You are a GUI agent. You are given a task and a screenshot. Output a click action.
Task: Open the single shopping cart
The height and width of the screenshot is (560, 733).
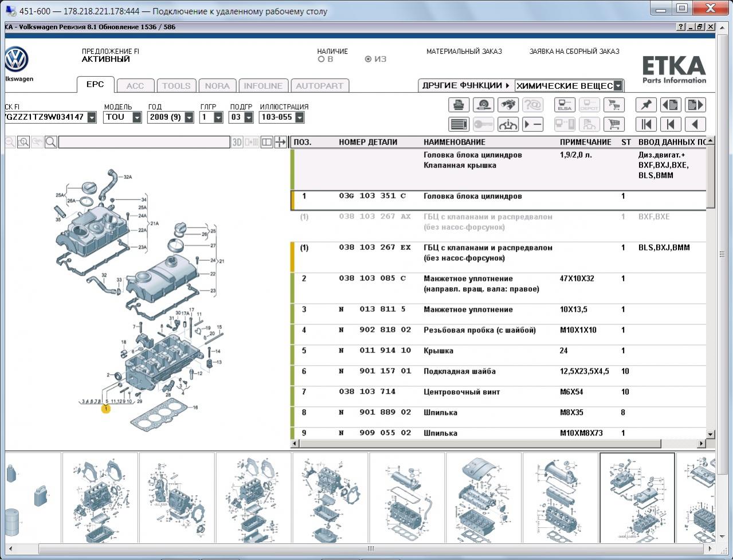pos(614,124)
